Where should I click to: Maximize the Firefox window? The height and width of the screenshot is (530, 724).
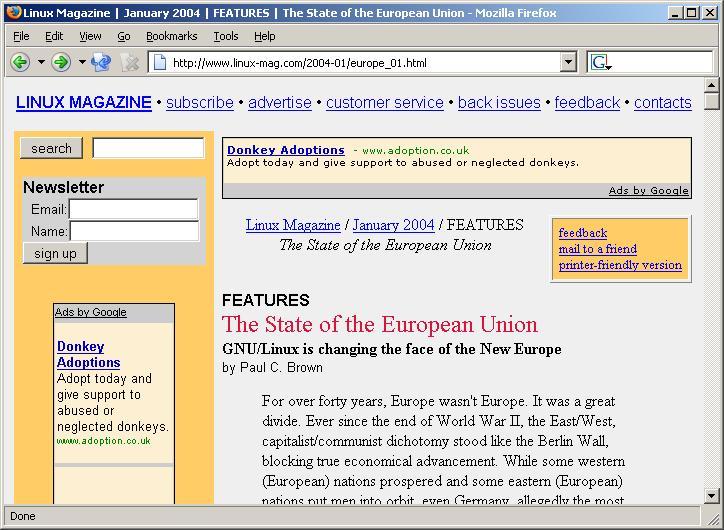[x=692, y=12]
